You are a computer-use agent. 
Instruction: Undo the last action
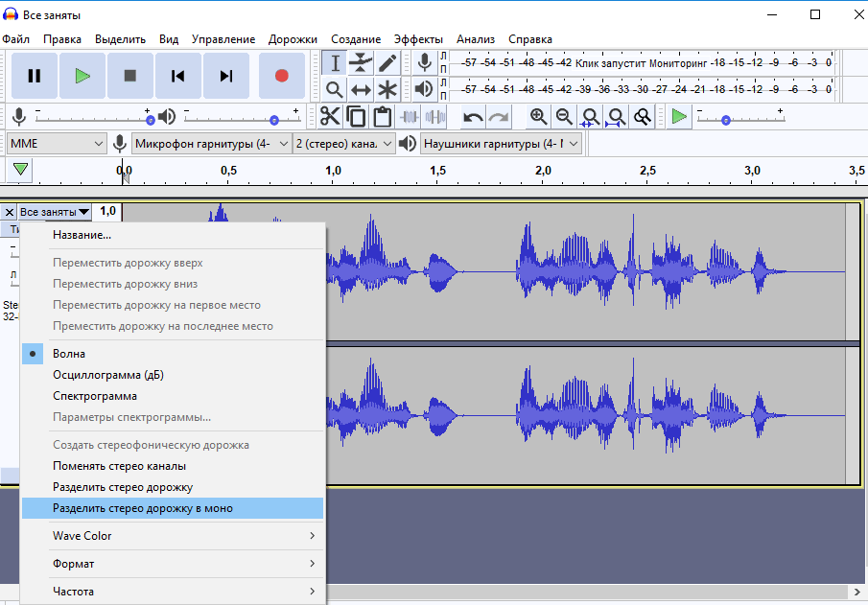(x=473, y=117)
